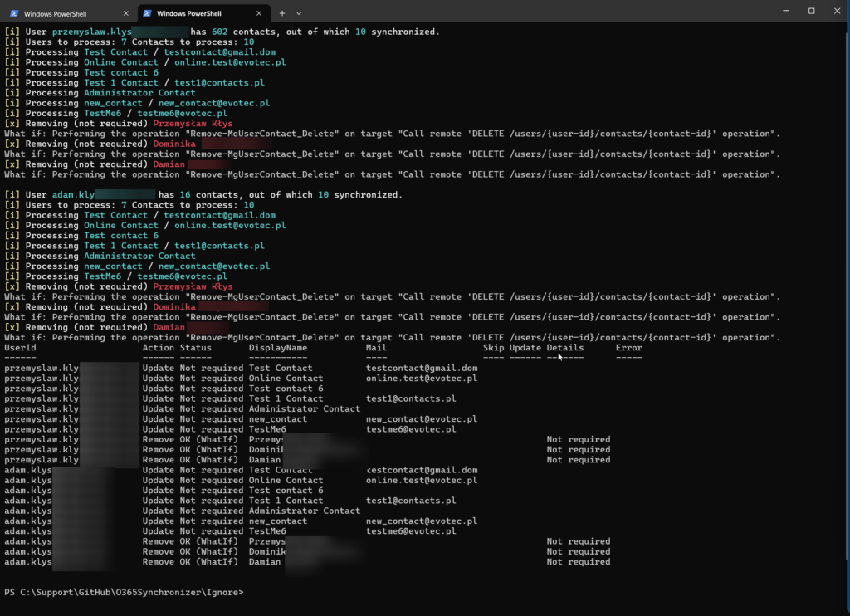This screenshot has width=850, height=616.
Task: Click empty title bar area beside tabs
Action: (x=531, y=12)
